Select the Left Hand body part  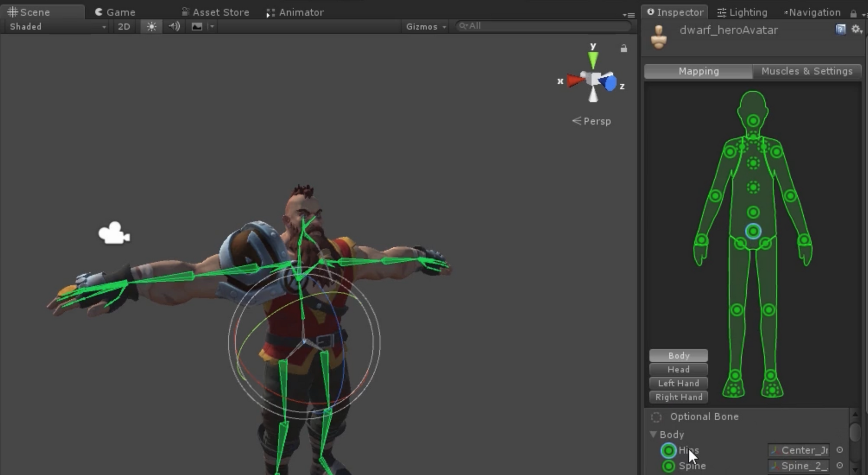click(678, 383)
